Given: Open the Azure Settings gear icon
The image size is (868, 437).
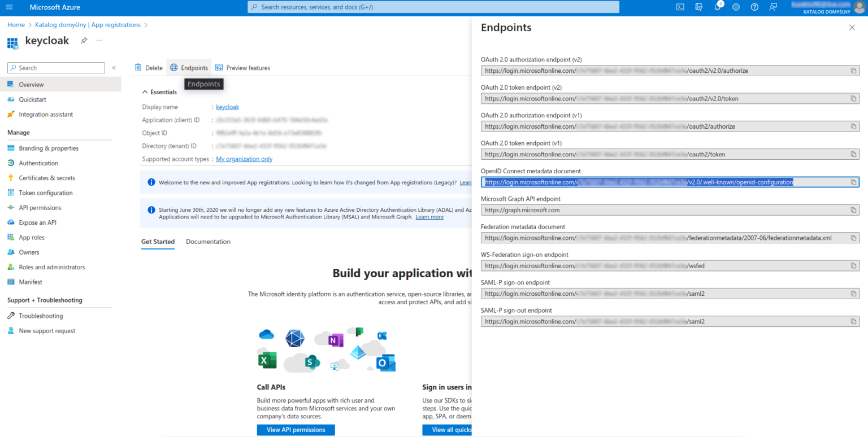Looking at the screenshot, I should (736, 7).
